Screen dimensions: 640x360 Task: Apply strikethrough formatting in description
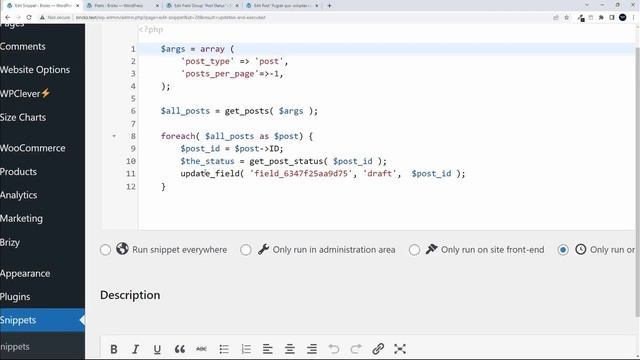coord(201,349)
